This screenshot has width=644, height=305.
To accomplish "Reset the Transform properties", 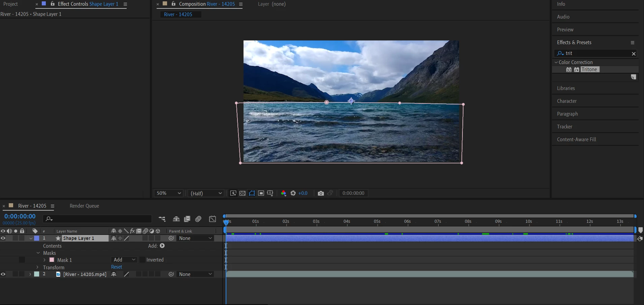I will click(117, 267).
